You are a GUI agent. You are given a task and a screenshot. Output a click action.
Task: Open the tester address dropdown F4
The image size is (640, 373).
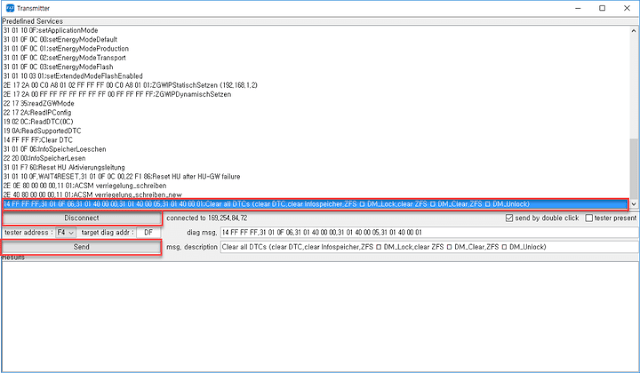pyautogui.click(x=65, y=233)
